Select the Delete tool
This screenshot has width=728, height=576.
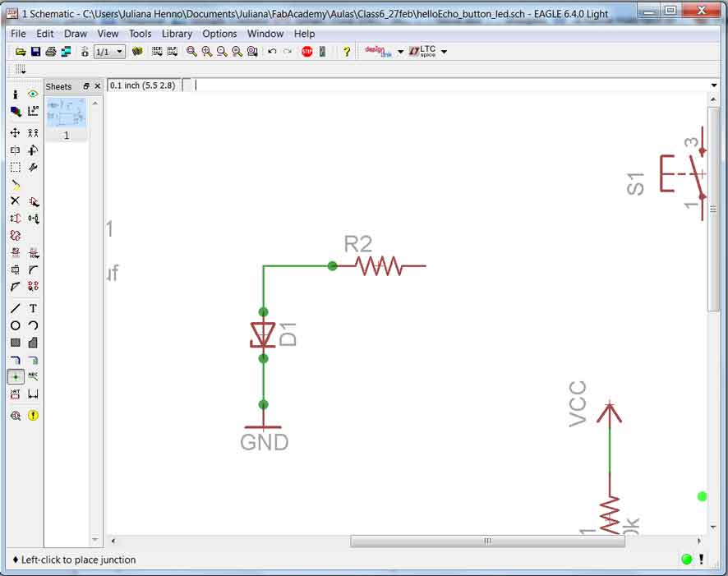[x=16, y=201]
